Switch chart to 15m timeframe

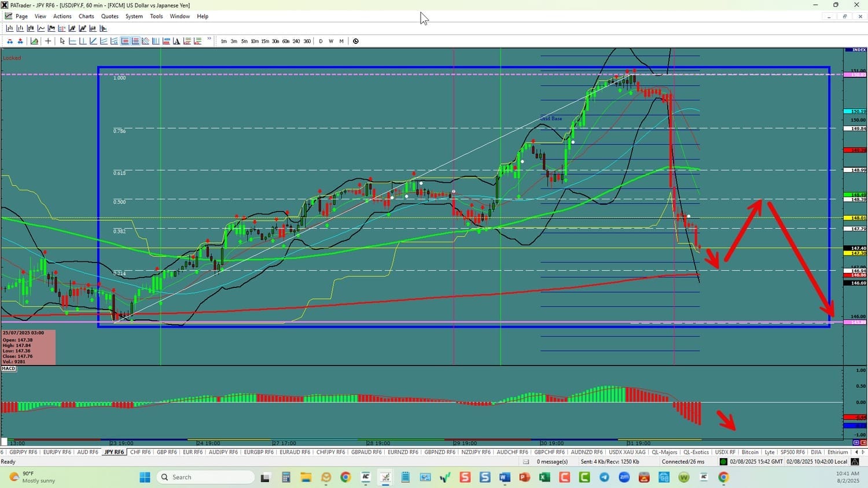click(x=265, y=41)
